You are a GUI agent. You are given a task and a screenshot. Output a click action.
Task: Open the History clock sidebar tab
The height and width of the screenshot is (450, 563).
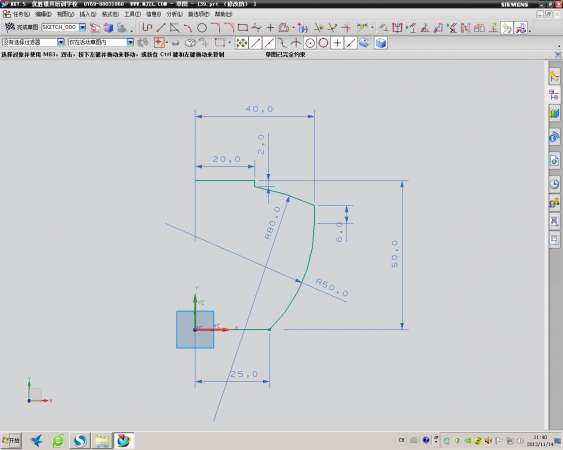click(x=554, y=184)
